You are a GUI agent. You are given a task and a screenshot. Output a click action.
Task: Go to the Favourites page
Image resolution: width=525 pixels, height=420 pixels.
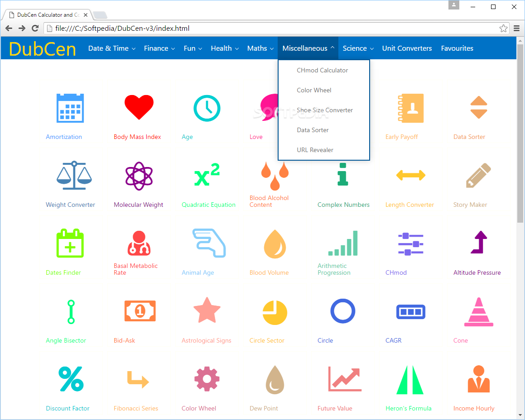click(457, 48)
